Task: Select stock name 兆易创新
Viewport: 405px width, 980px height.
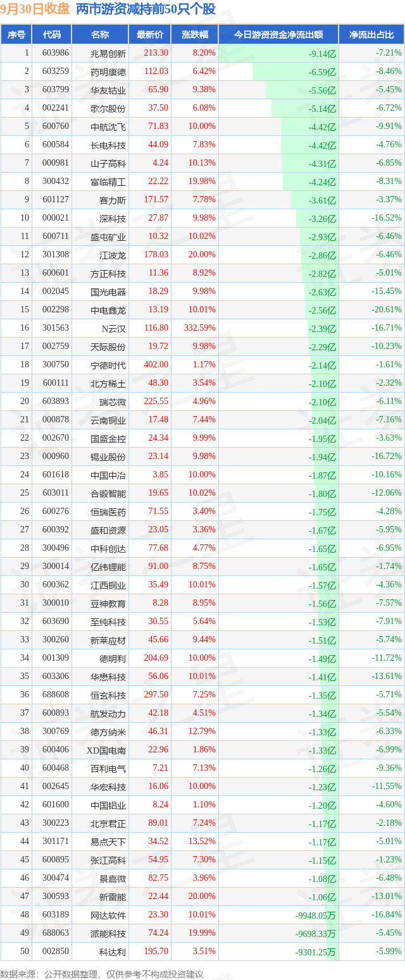Action: point(108,54)
